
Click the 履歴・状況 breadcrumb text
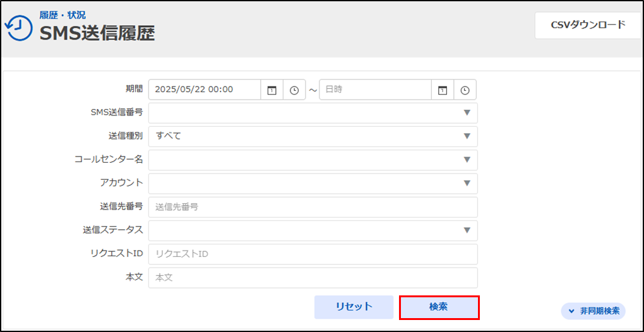(63, 15)
